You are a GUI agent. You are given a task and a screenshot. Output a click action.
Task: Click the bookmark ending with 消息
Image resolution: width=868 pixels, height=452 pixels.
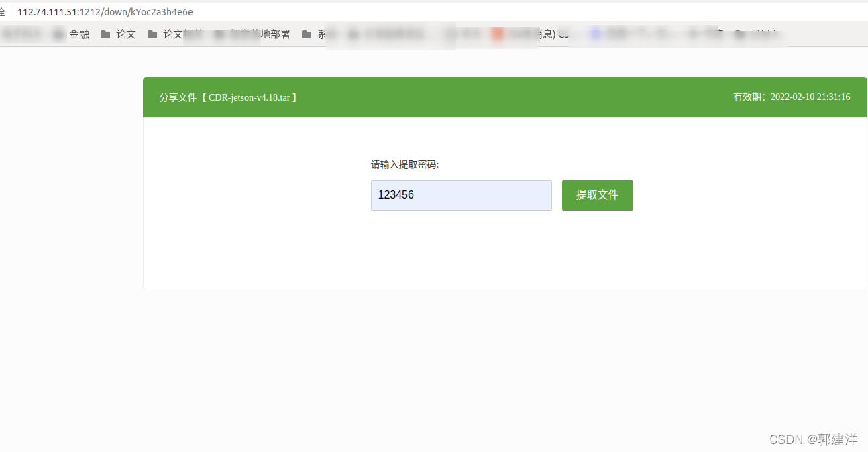tap(528, 34)
